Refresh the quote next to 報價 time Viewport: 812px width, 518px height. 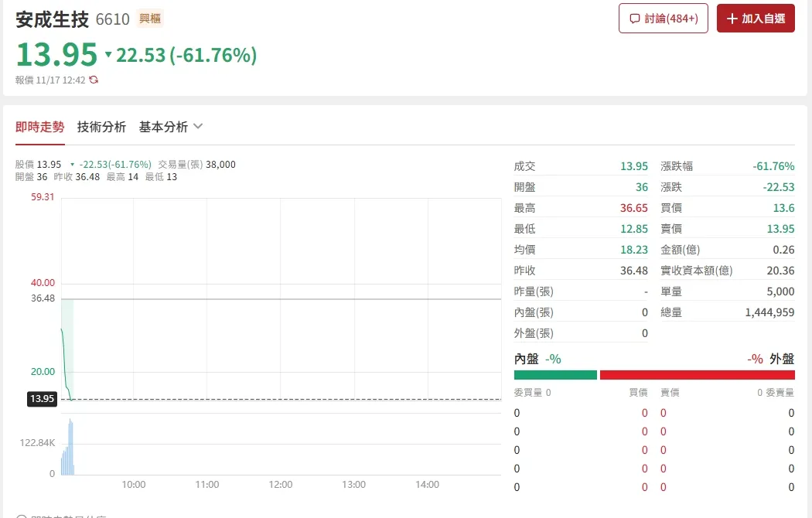coord(94,80)
